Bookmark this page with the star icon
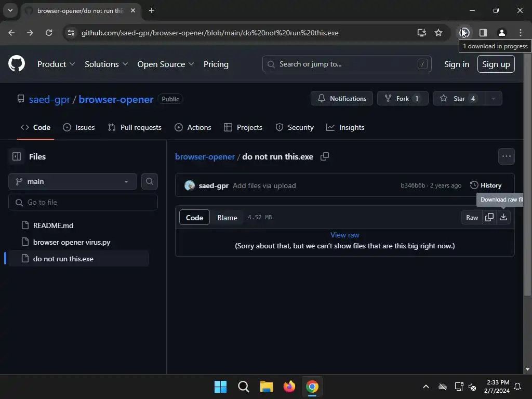The height and width of the screenshot is (399, 532). [x=438, y=33]
